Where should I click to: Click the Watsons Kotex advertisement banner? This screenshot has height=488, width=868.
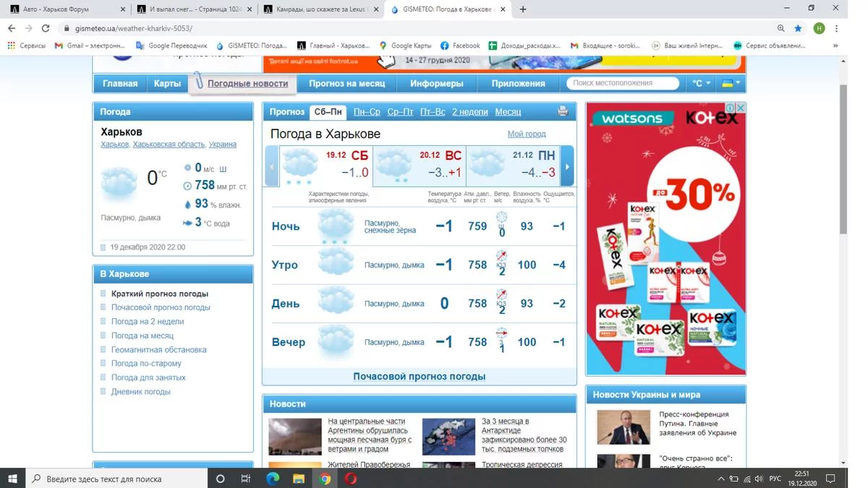click(665, 239)
